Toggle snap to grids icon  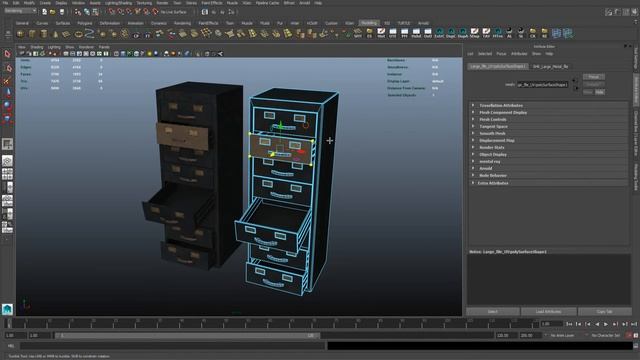pyautogui.click(x=111, y=12)
